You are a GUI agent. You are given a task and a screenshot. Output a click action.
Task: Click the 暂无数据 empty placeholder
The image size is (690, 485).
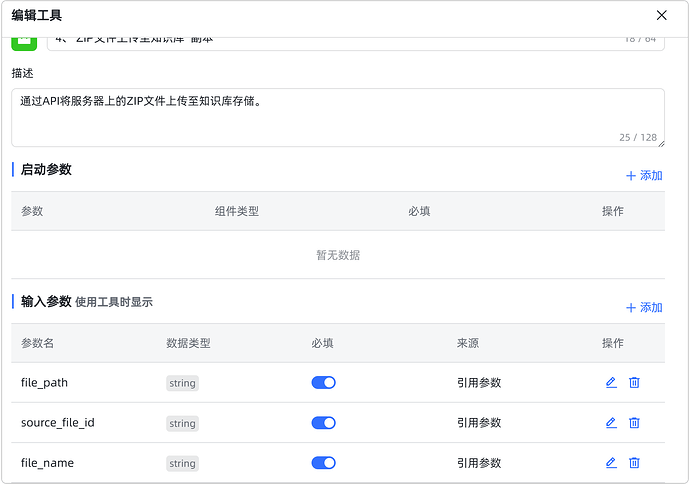point(338,255)
